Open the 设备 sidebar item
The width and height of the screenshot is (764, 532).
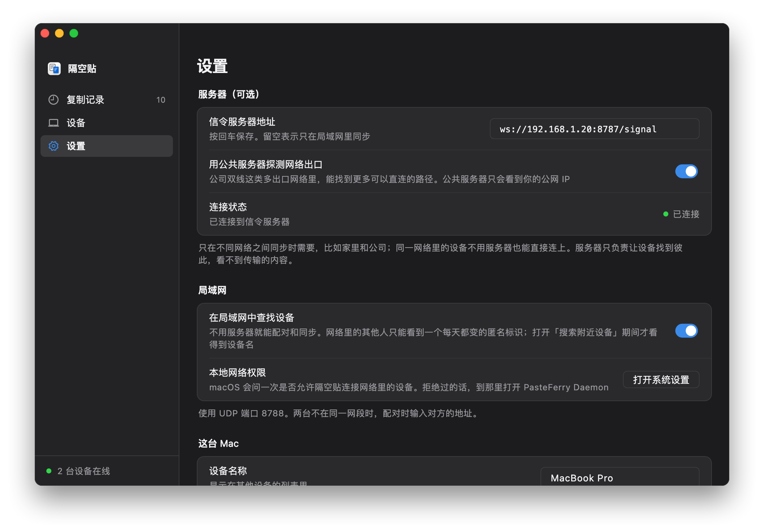pyautogui.click(x=107, y=123)
